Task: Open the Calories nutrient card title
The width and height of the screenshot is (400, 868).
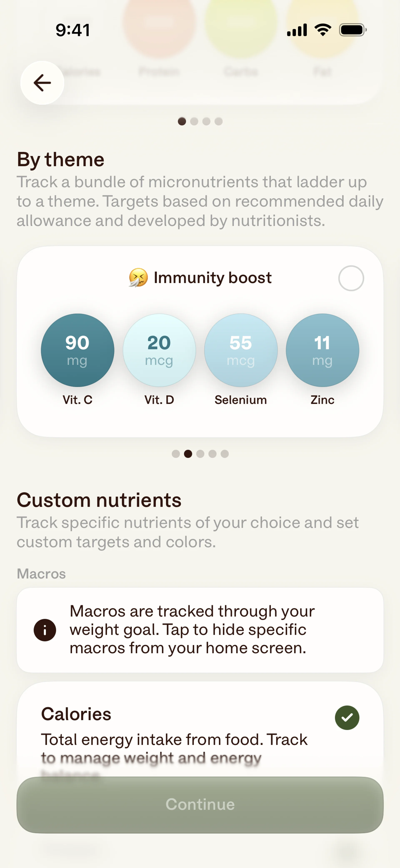Action: point(76,714)
